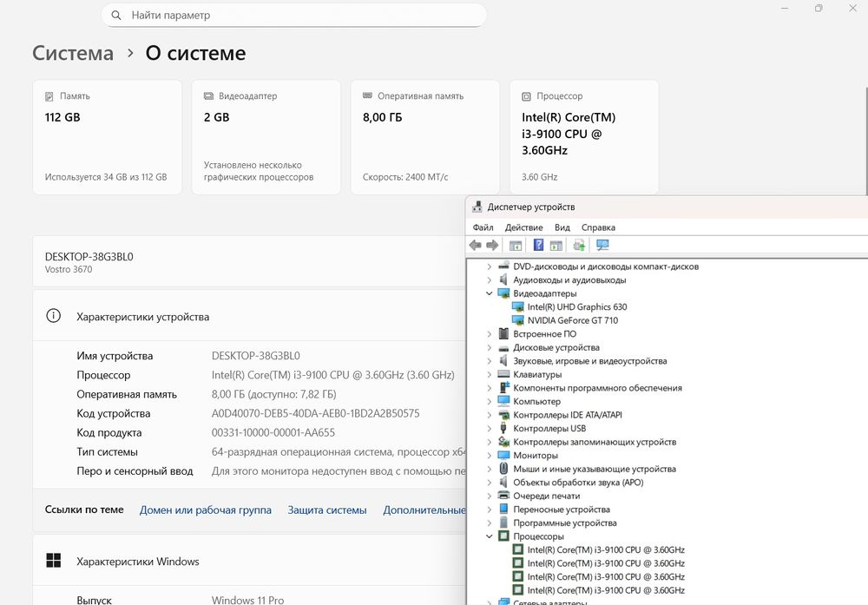Click the magnifier icon in the settings search
868x605 pixels.
(116, 16)
